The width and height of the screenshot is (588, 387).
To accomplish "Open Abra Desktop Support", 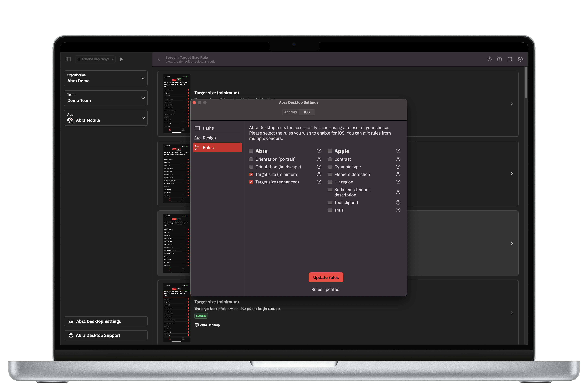I will click(106, 335).
